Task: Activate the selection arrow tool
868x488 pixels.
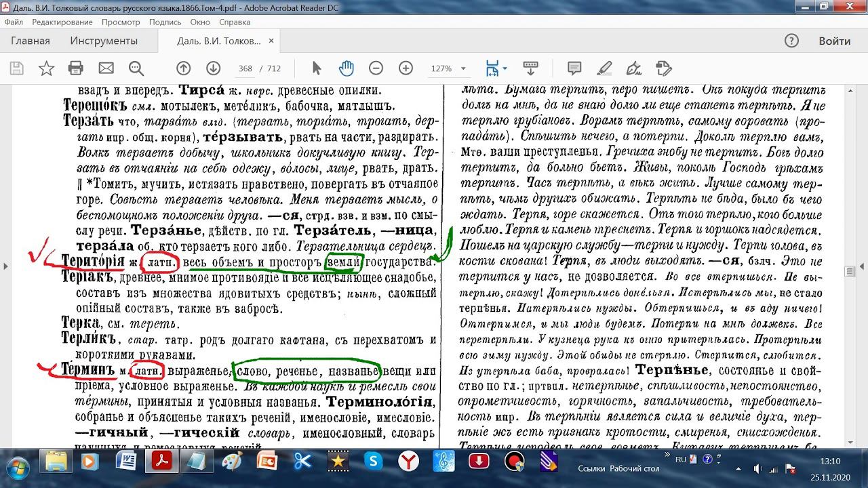Action: click(x=316, y=68)
